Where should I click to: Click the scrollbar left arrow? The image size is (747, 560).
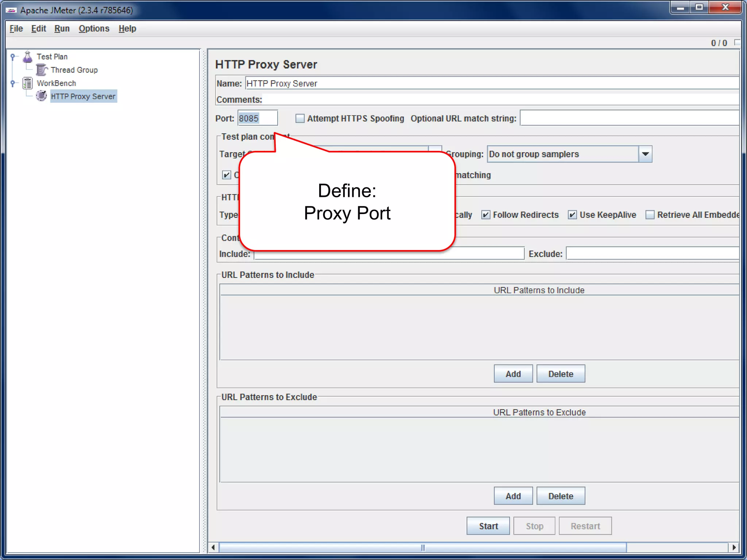coord(213,547)
